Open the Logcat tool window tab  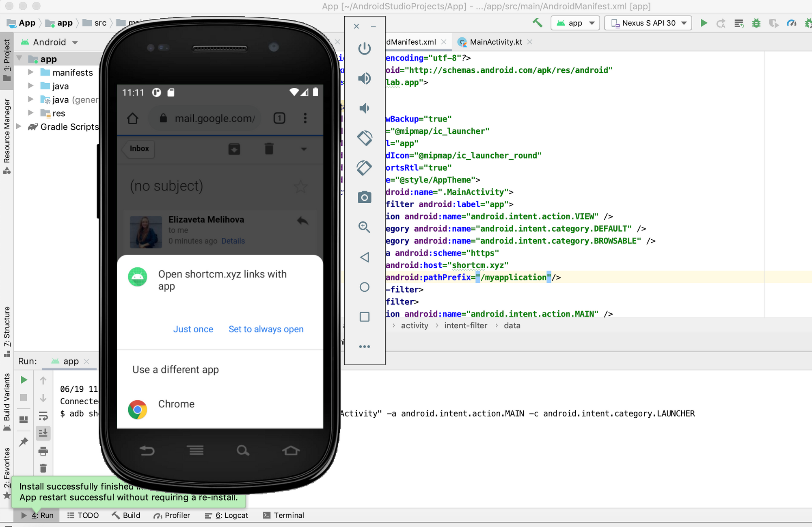point(231,515)
